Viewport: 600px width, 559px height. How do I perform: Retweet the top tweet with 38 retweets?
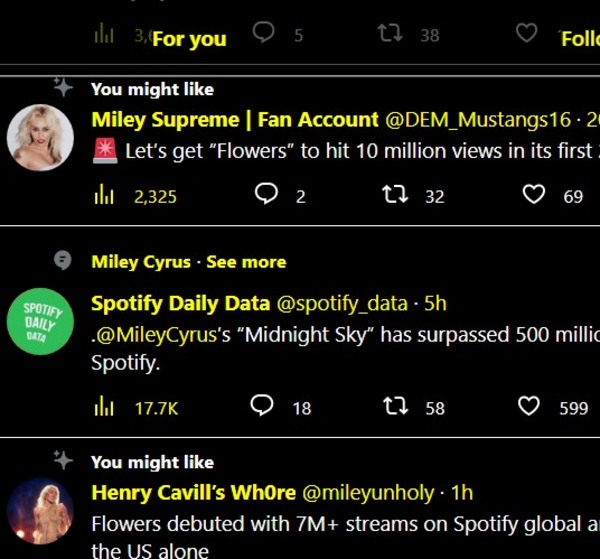pos(390,34)
